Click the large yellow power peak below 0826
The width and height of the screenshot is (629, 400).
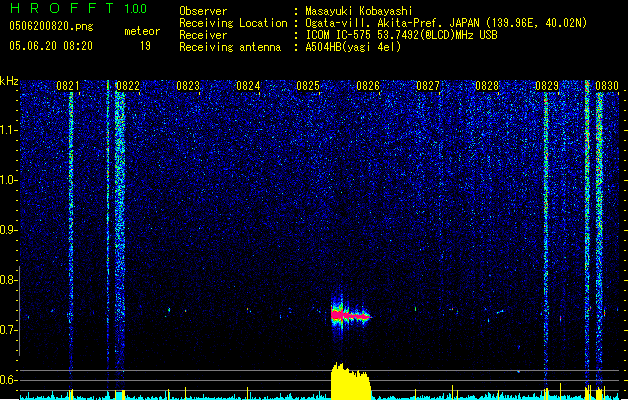(351, 381)
